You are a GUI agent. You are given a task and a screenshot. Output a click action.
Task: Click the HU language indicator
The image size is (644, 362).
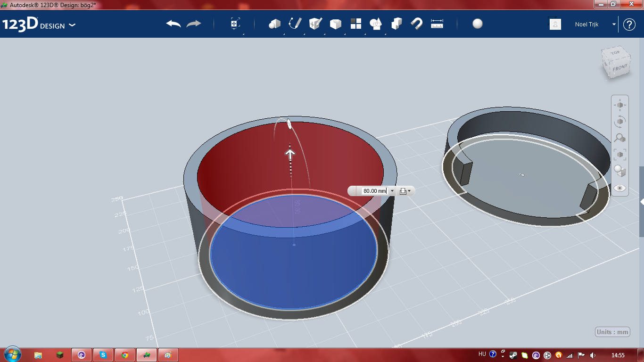(482, 354)
